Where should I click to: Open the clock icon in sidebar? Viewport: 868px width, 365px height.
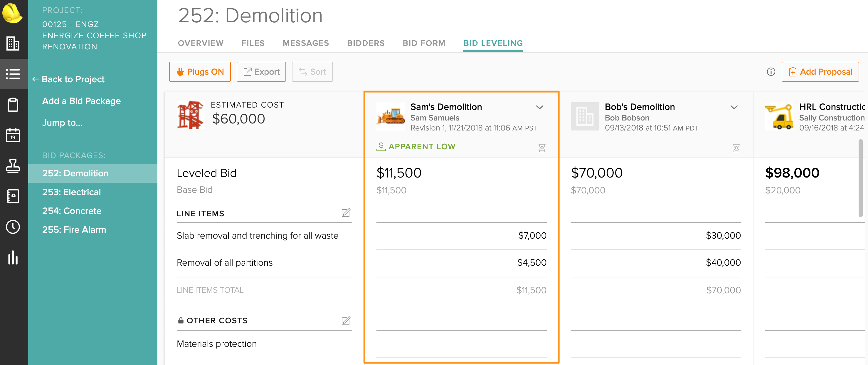tap(13, 227)
